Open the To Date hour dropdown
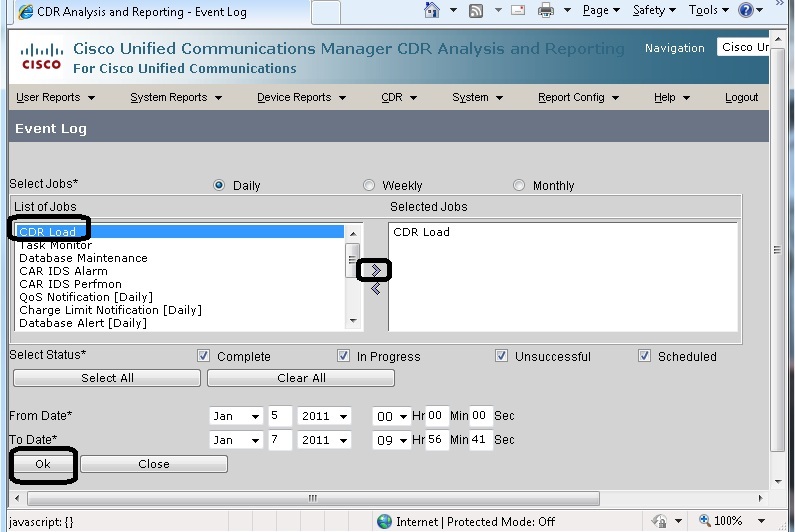795x532 pixels. click(x=391, y=440)
